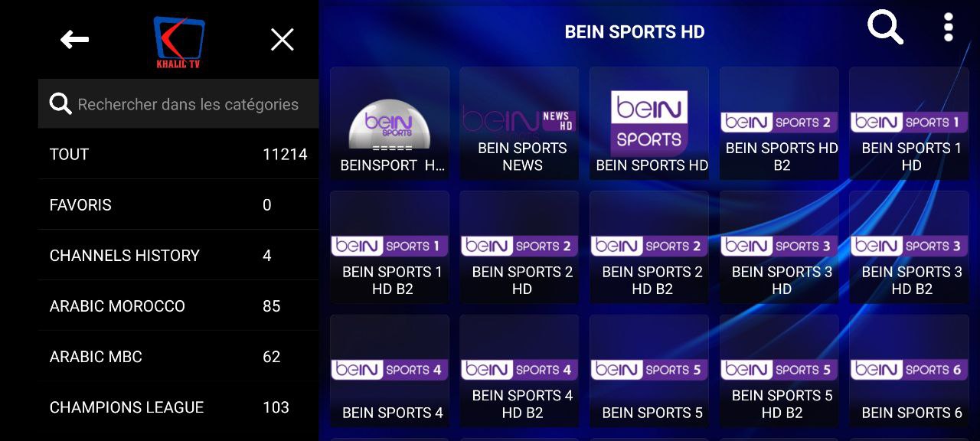Open BEIN SPORTS NEWS channel
The image size is (980, 441).
click(x=519, y=123)
